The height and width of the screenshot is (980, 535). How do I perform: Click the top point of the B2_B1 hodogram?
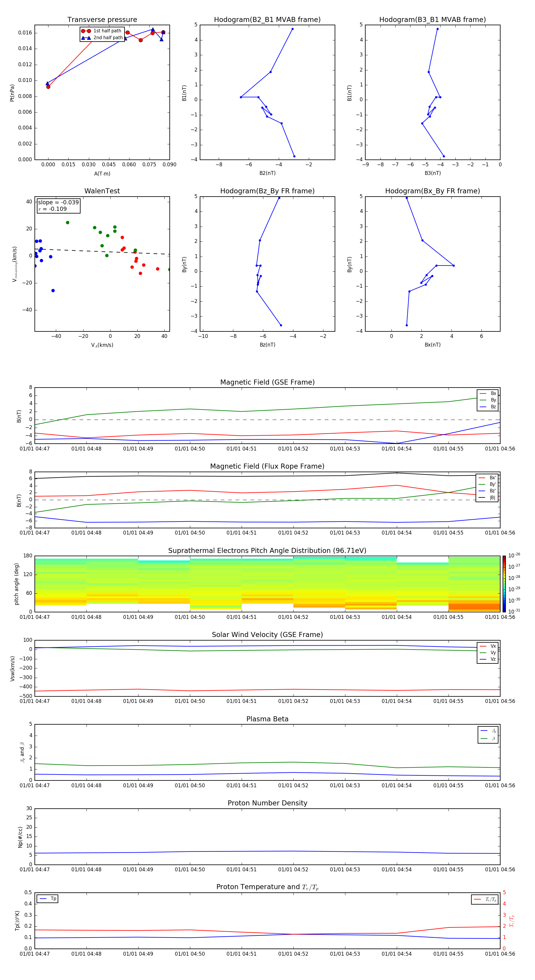coord(292,29)
